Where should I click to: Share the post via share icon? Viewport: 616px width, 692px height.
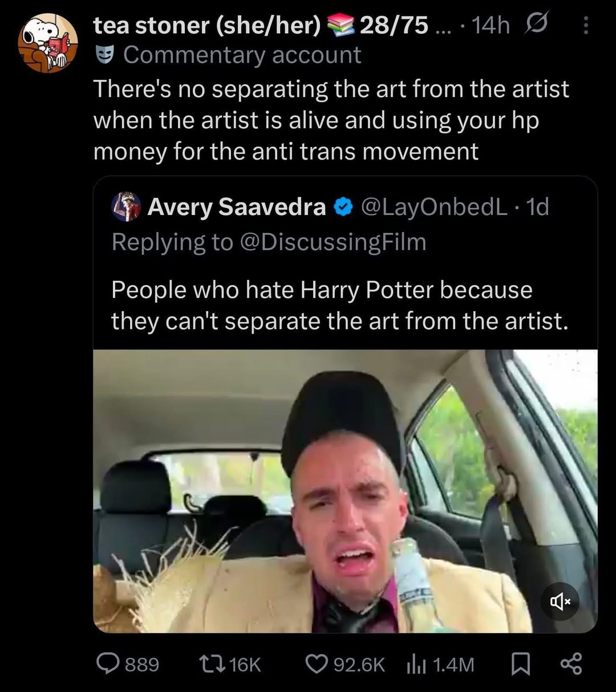pos(571,664)
